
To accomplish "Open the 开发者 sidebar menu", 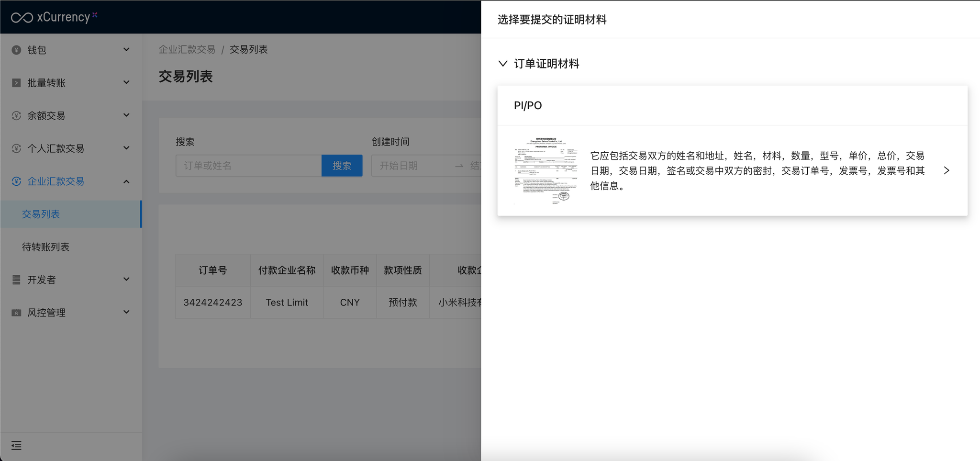I will coord(71,280).
